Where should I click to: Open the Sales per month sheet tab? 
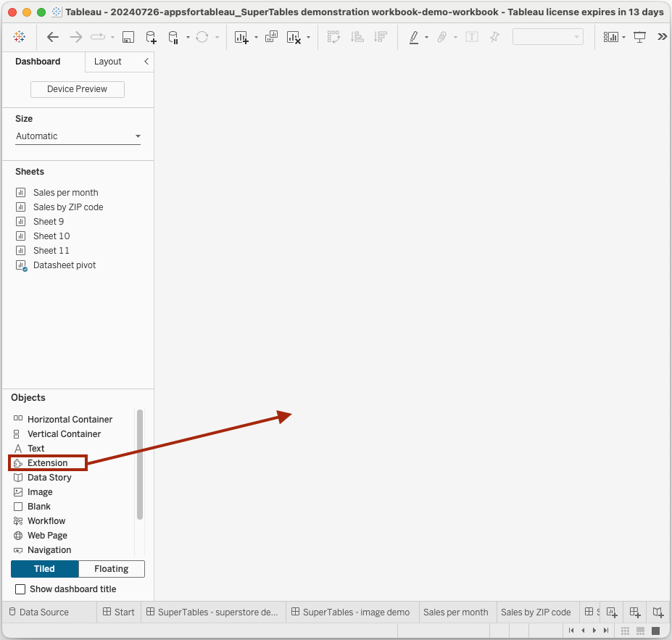coord(455,612)
